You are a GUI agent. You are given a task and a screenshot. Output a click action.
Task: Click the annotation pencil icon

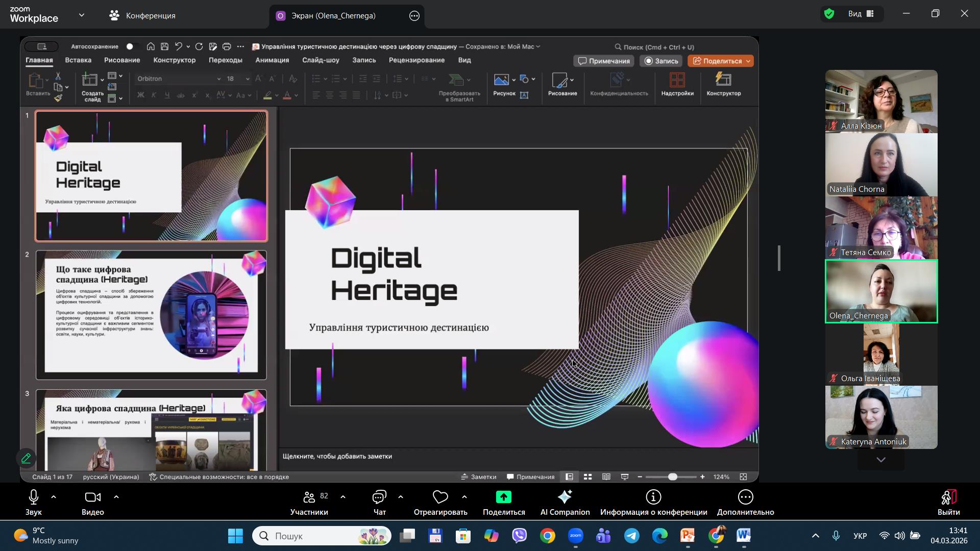click(26, 458)
